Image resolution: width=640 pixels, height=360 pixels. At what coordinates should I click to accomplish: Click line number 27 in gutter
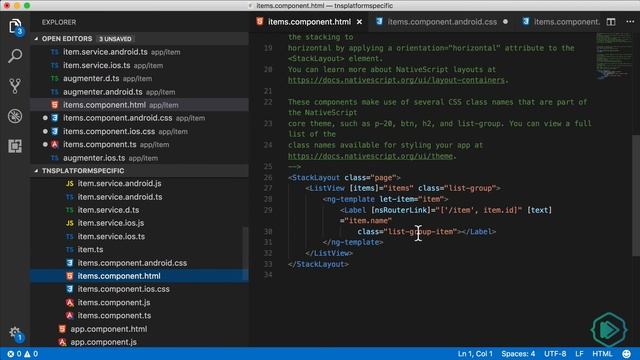click(268, 188)
